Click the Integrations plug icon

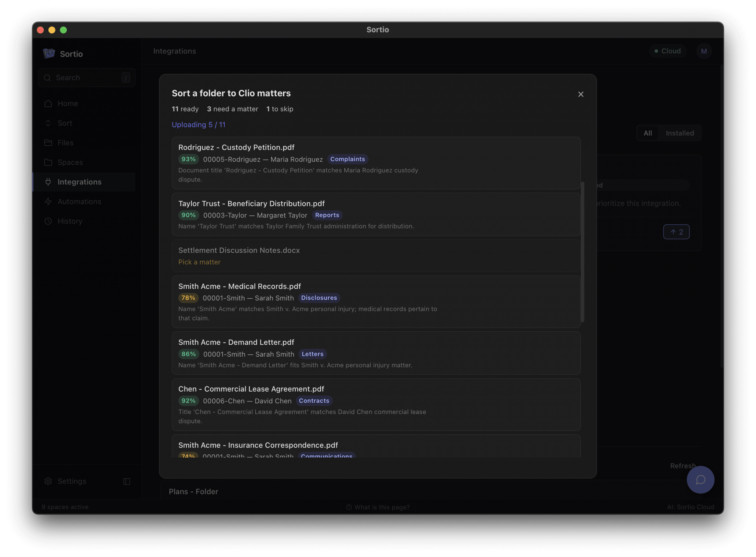point(48,182)
